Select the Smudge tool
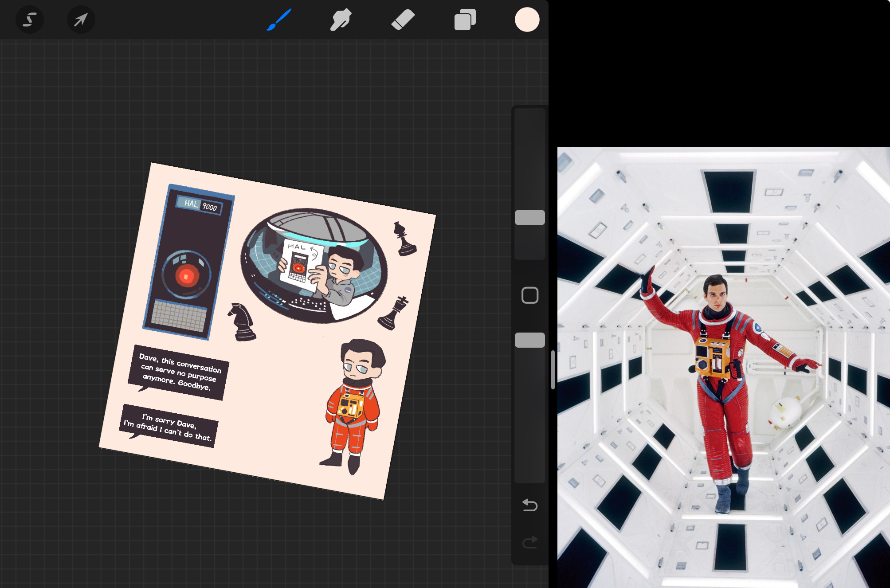 [341, 20]
